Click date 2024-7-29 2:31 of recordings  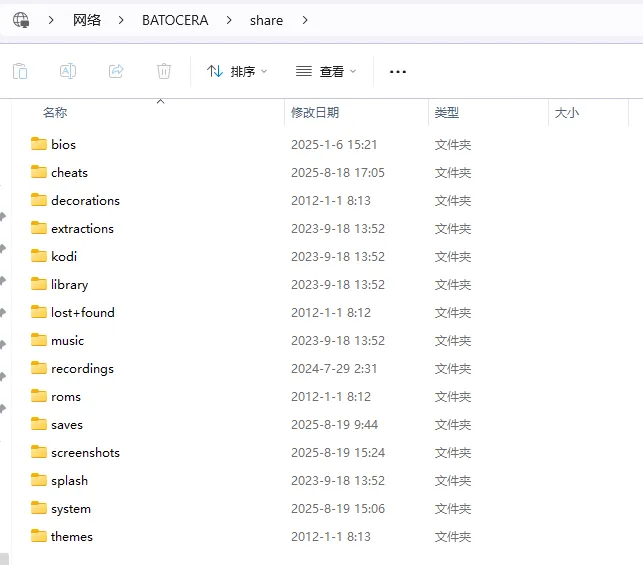coord(334,369)
